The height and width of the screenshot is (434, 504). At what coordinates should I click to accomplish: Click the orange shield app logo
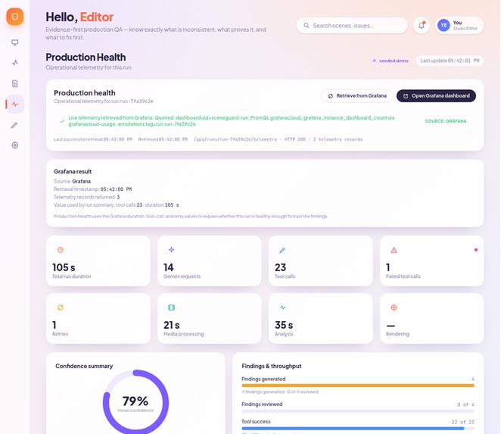15,17
